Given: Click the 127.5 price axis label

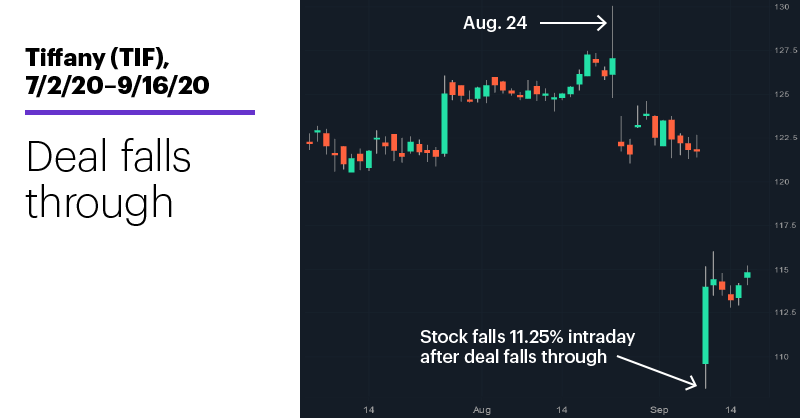Looking at the screenshot, I should coord(785,50).
